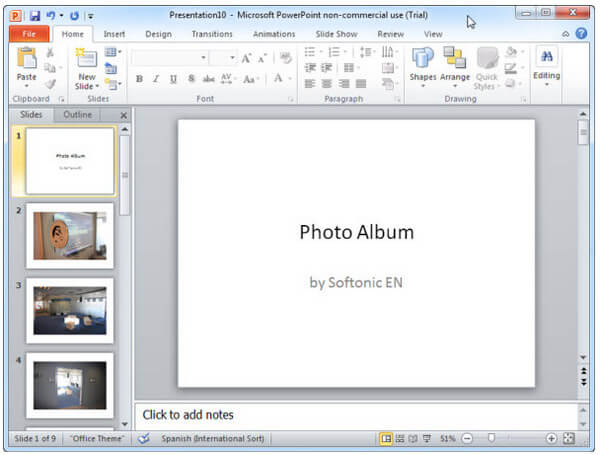Image resolution: width=600 pixels, height=455 pixels.
Task: Toggle Underline text formatting
Action: (173, 79)
